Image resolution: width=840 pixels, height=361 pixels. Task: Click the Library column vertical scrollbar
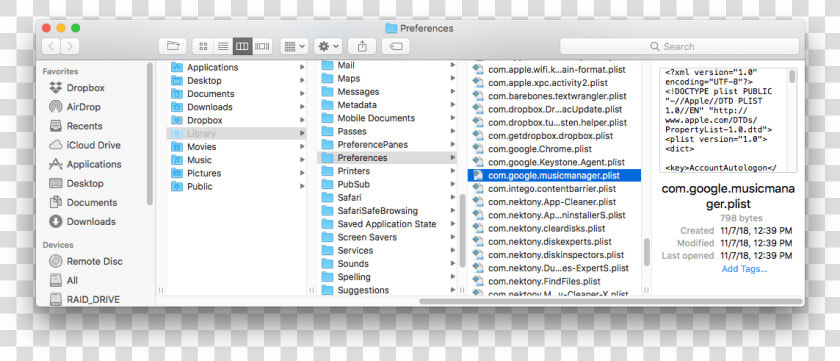(x=462, y=231)
